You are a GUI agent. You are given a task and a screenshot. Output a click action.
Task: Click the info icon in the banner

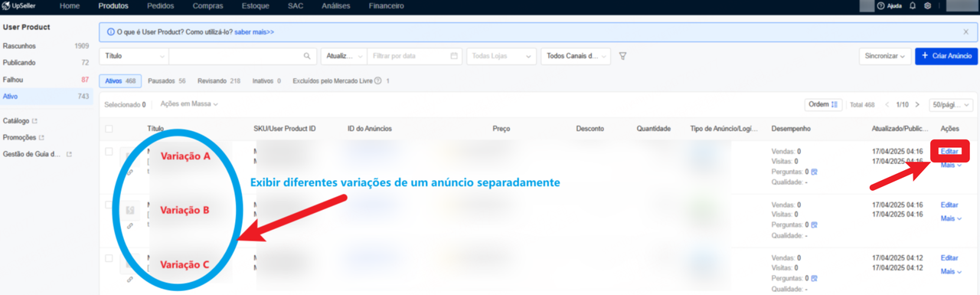pos(111,32)
